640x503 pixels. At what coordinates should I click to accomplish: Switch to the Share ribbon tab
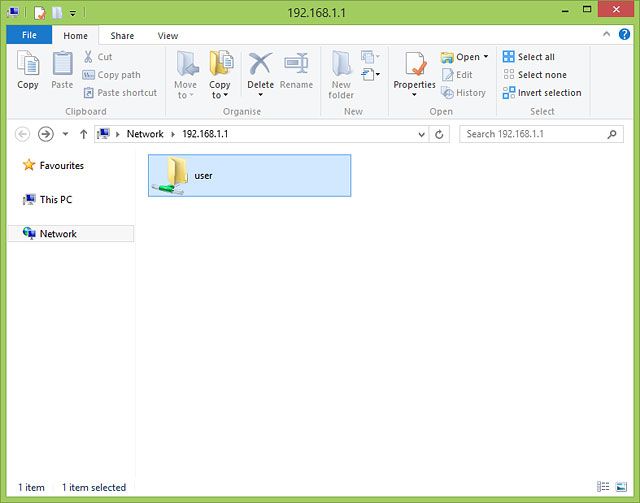click(x=122, y=36)
